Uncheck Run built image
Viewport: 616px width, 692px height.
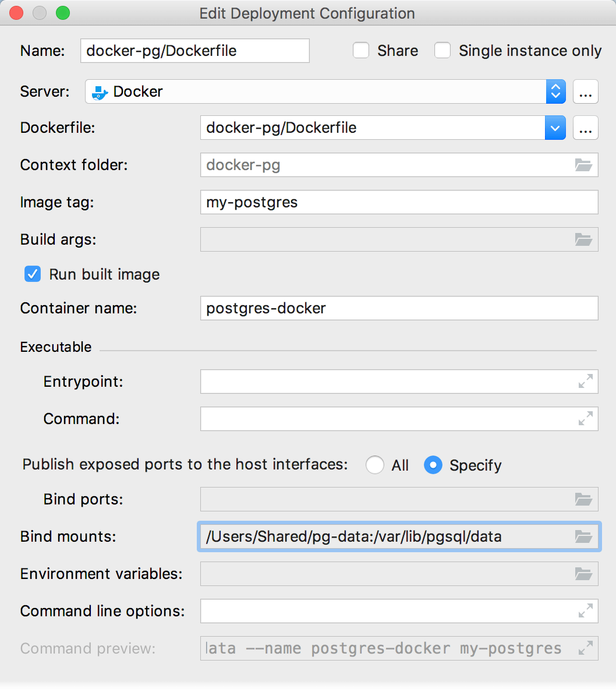(33, 274)
